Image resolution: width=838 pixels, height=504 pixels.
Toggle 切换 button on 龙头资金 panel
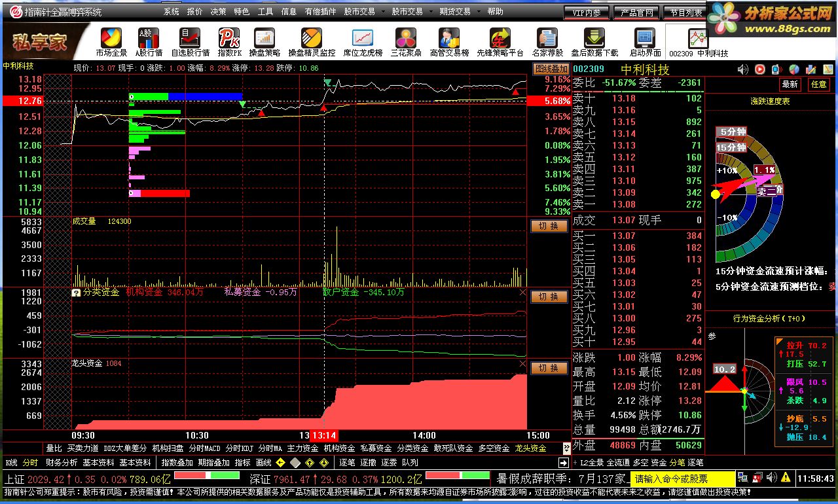(549, 368)
